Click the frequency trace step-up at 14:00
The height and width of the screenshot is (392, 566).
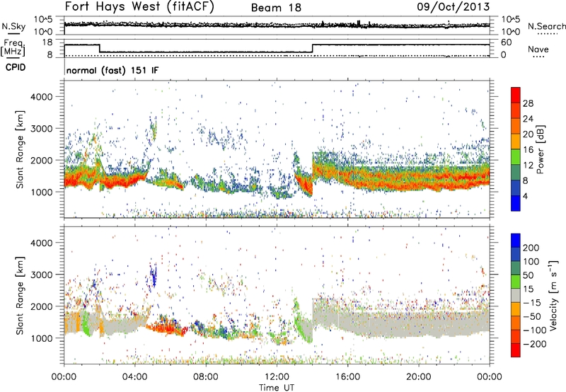pyautogui.click(x=313, y=48)
